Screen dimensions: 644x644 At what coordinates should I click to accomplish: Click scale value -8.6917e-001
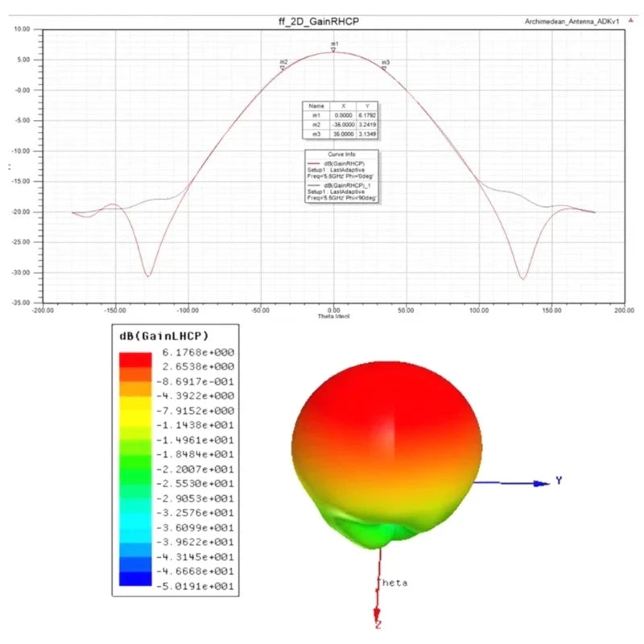coord(195,382)
